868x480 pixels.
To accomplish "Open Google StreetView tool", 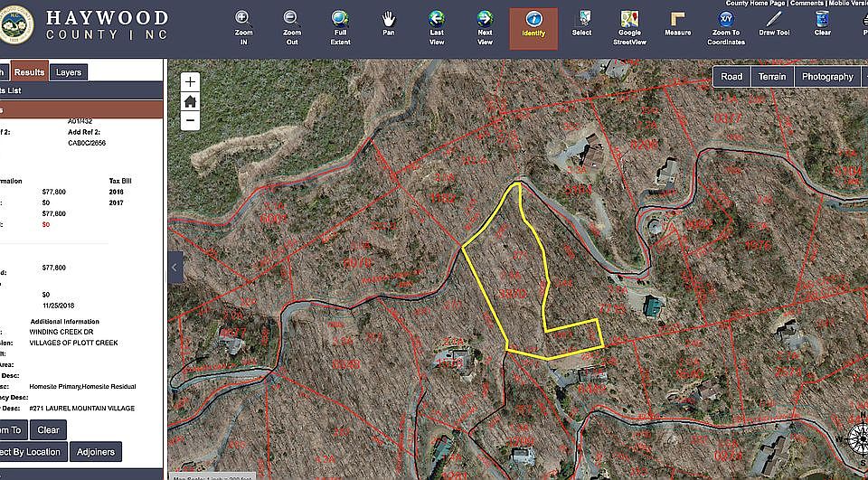I will click(630, 28).
